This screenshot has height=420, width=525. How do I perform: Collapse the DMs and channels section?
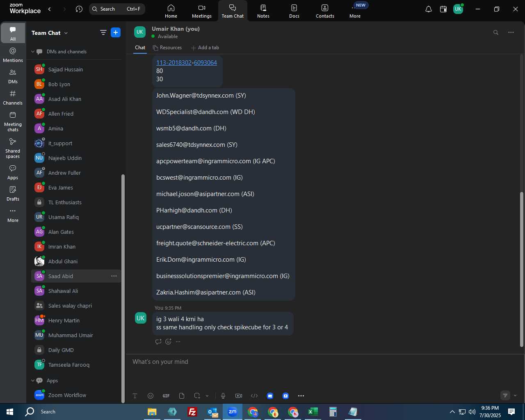[x=33, y=52]
